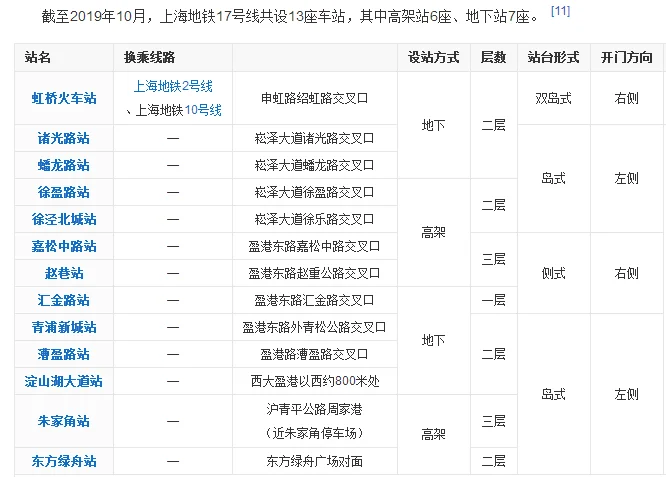The width and height of the screenshot is (666, 477).
Task: Open the 蟠龙路站 station link
Action: tap(64, 165)
